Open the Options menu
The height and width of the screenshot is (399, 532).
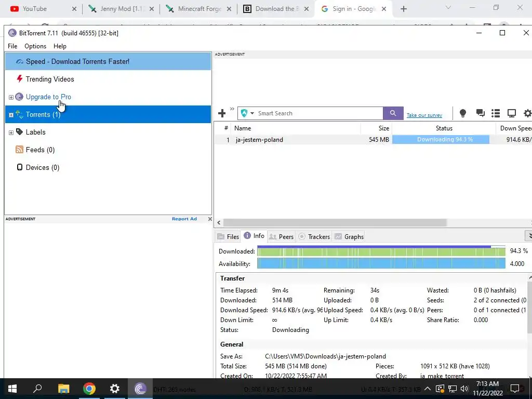click(x=35, y=46)
